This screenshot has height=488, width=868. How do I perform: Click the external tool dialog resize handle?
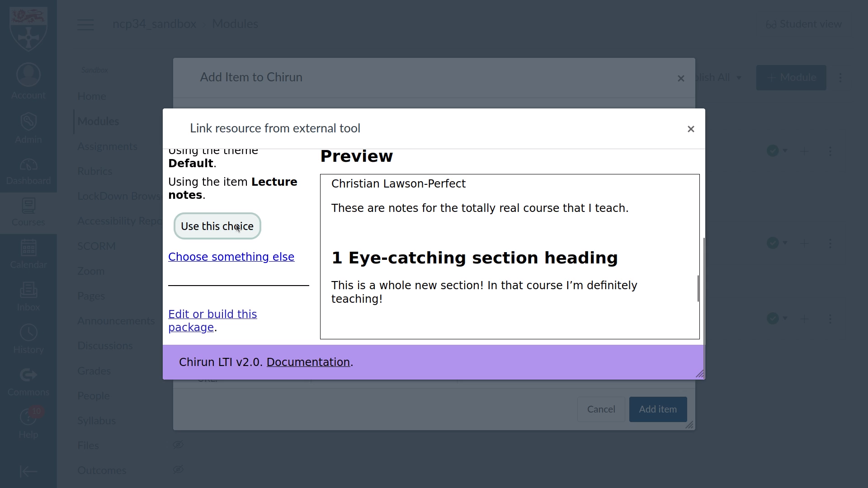pos(700,374)
